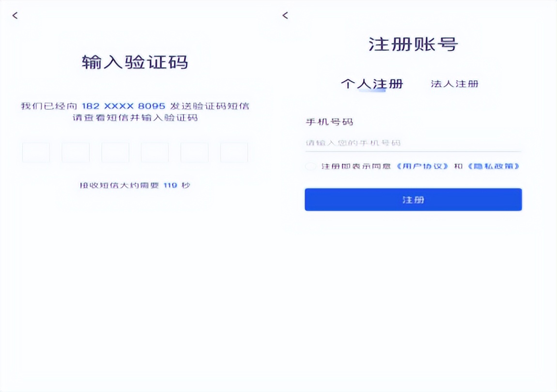Screen dimensions: 557x392
Task: Select the fifth verification code box
Action: coord(194,152)
